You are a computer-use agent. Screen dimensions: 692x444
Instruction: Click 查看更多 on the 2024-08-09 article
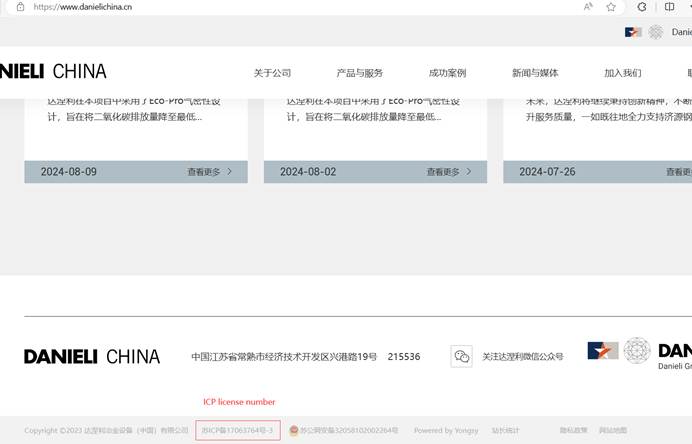pos(209,172)
